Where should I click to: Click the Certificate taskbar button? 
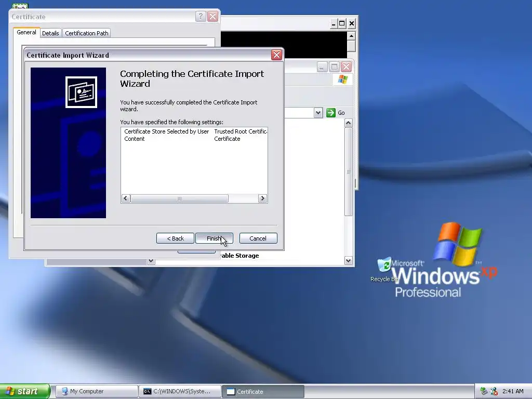[263, 392]
